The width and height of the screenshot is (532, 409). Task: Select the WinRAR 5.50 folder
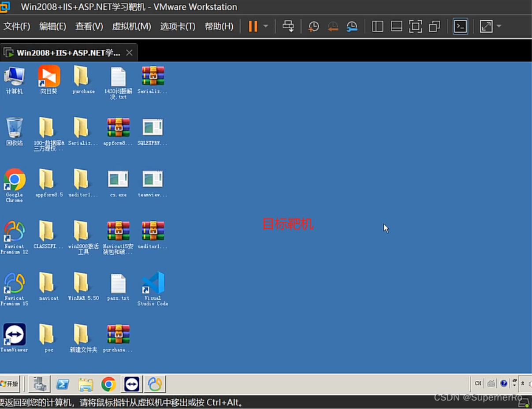click(x=83, y=286)
